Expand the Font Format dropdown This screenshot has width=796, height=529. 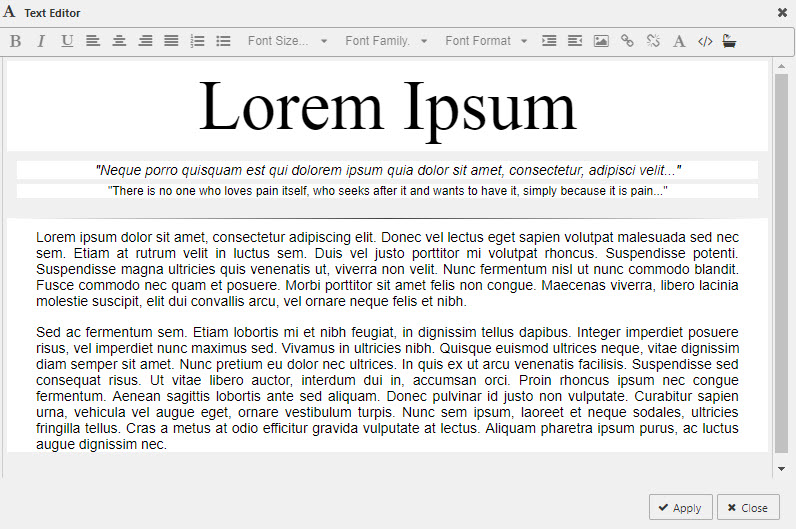tap(486, 41)
